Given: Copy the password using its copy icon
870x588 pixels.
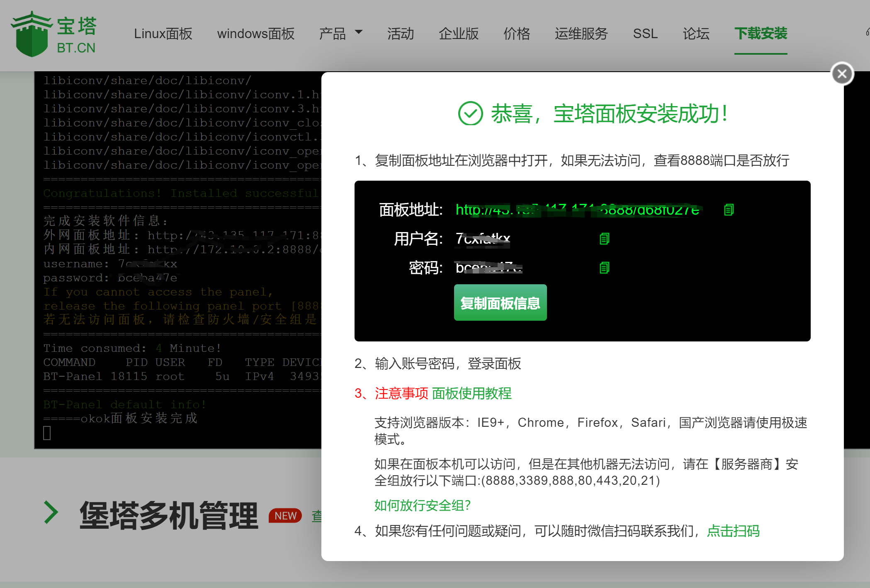Looking at the screenshot, I should coord(604,268).
